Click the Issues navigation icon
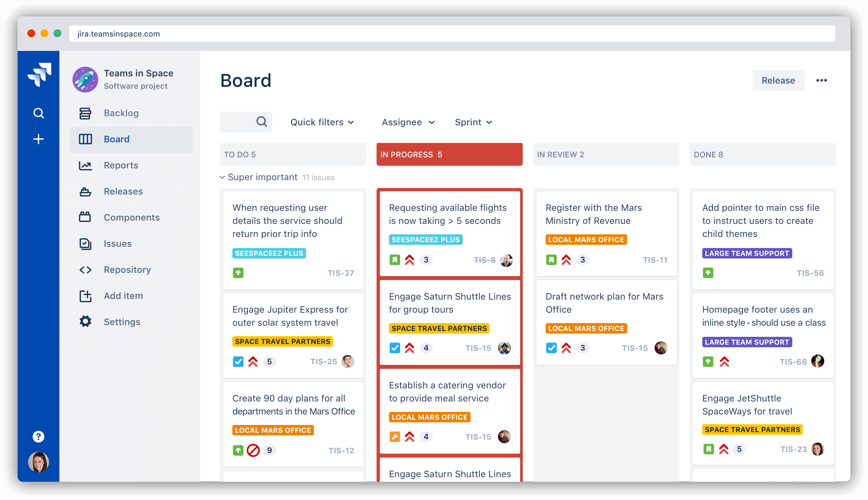The height and width of the screenshot is (500, 868). pyautogui.click(x=86, y=243)
